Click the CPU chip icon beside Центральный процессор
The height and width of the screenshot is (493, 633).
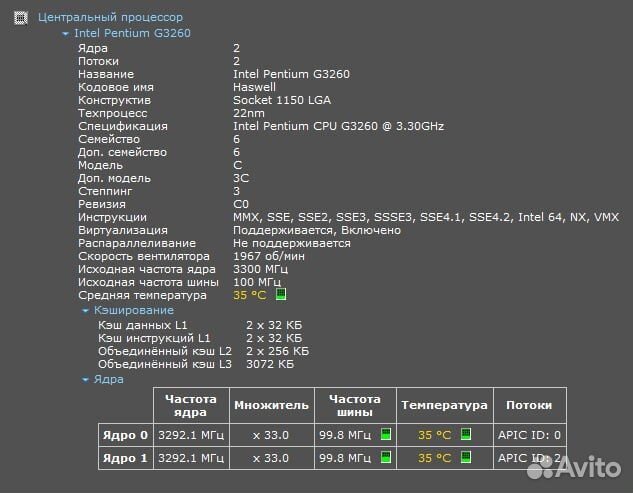[x=21, y=18]
